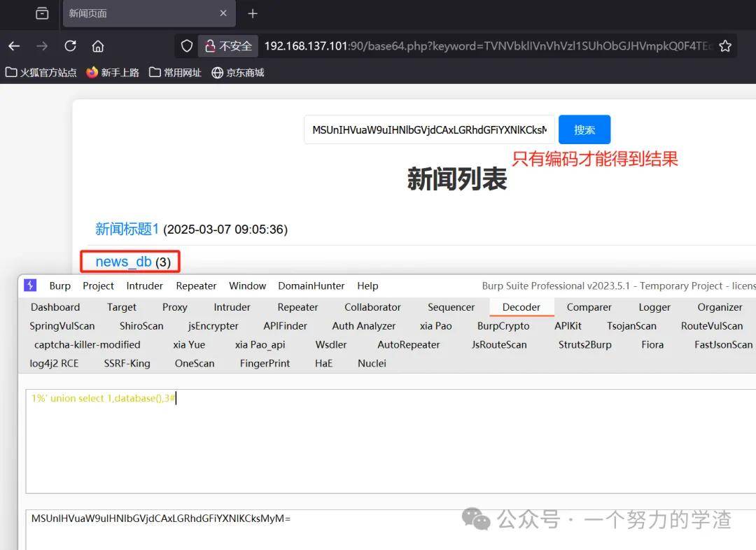The image size is (756, 550).
Task: Click the Burp Suite lightning logo icon
Action: point(30,285)
